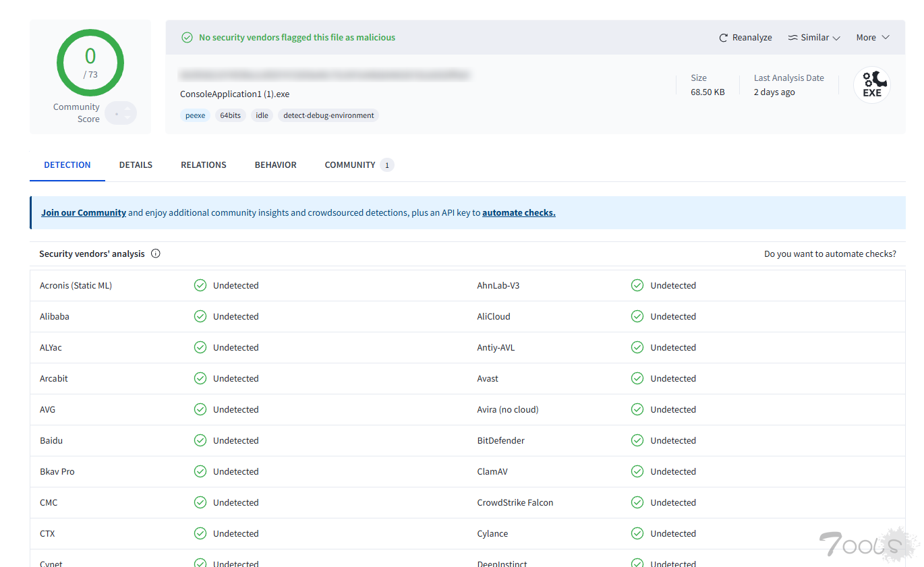Screen dimensions: 924x567
Task: Click the Acronis (Static ML) undetected check icon
Action: [200, 285]
